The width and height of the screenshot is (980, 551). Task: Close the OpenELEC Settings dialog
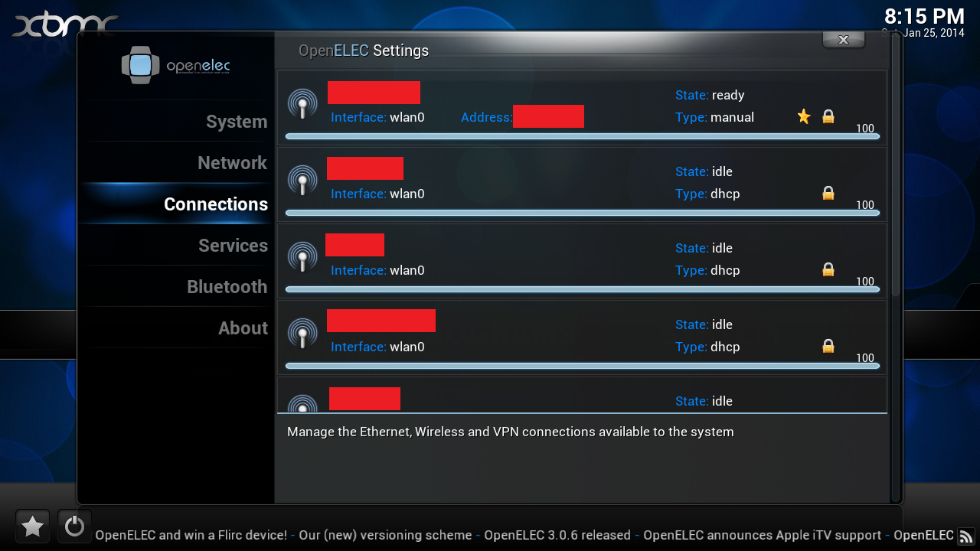click(x=843, y=40)
